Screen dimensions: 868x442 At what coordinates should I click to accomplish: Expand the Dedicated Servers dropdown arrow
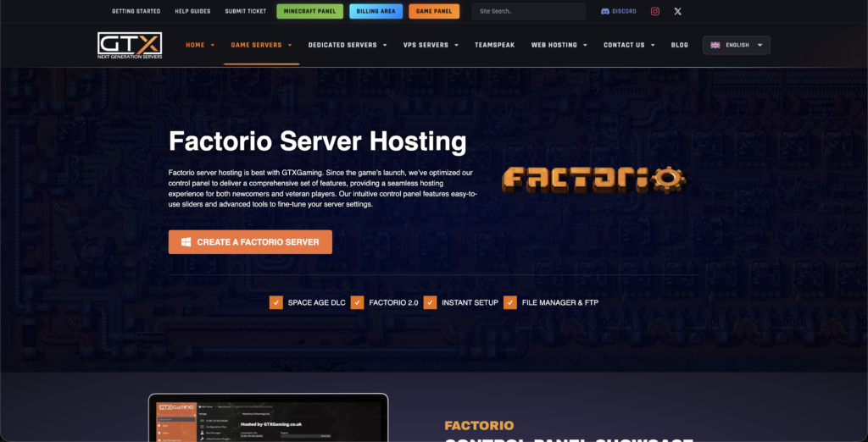[385, 46]
